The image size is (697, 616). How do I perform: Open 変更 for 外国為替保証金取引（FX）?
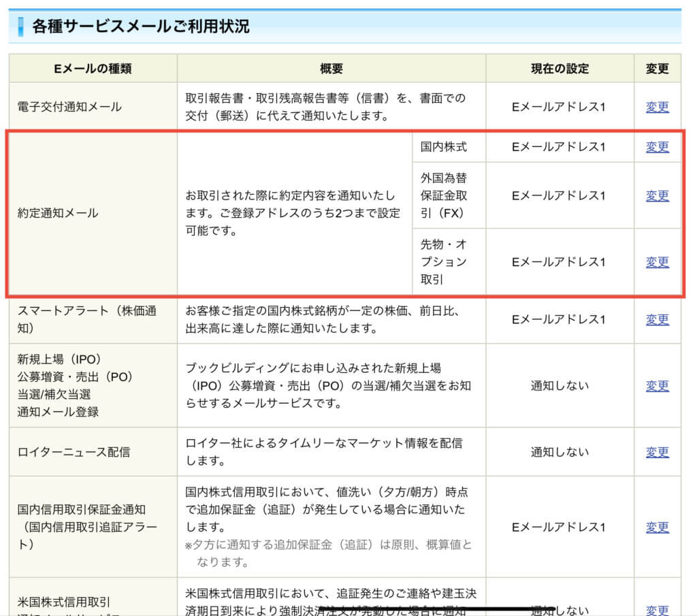point(657,196)
